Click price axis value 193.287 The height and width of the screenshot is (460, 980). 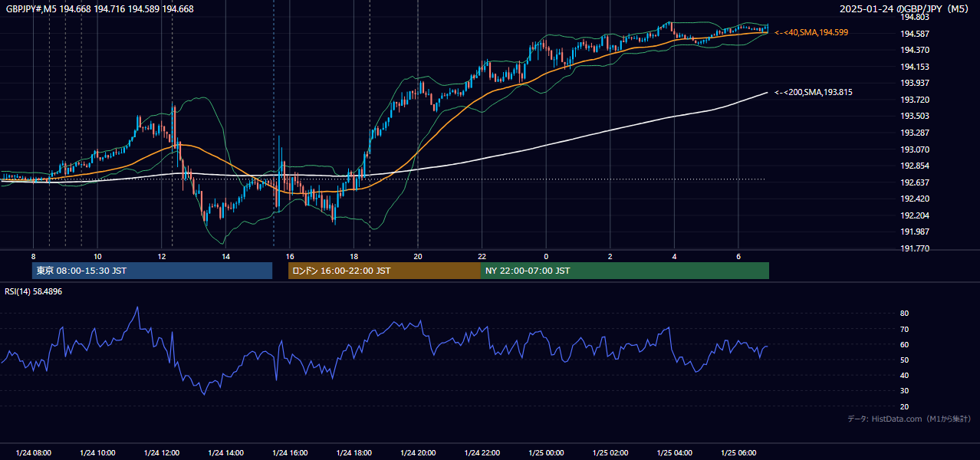click(x=913, y=133)
